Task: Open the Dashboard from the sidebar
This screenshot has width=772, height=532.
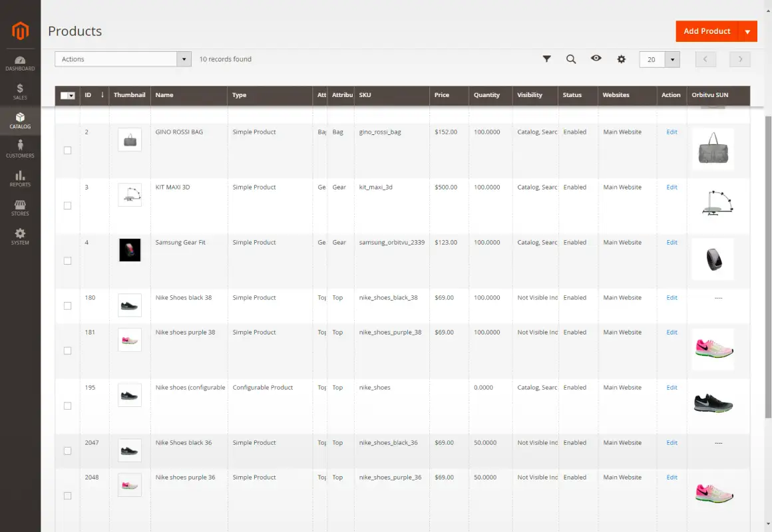Action: point(20,63)
